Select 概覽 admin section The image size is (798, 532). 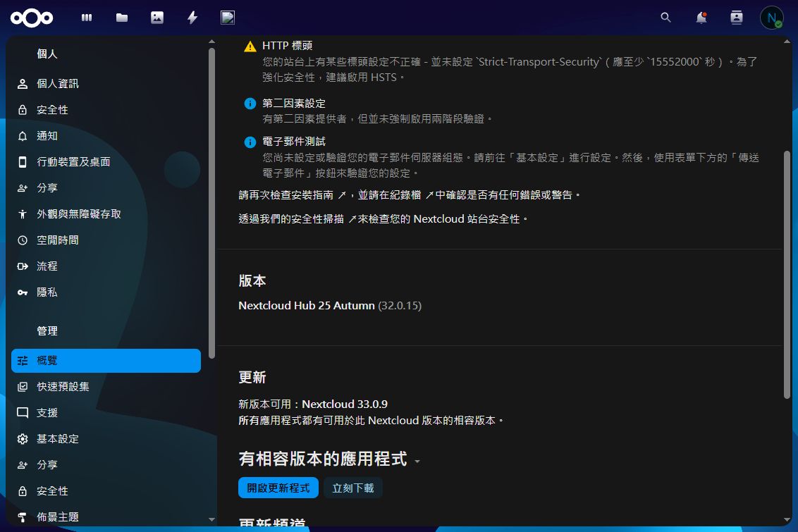coord(106,361)
